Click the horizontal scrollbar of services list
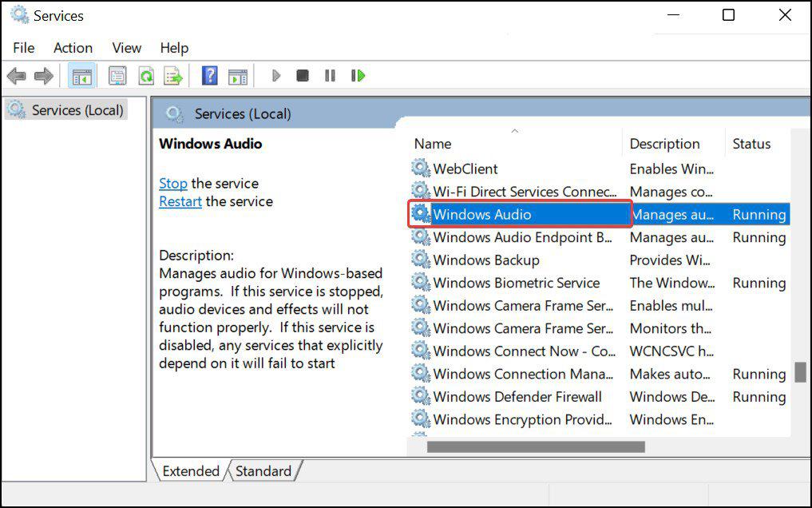Screen dimensions: 812x508 click(536, 446)
